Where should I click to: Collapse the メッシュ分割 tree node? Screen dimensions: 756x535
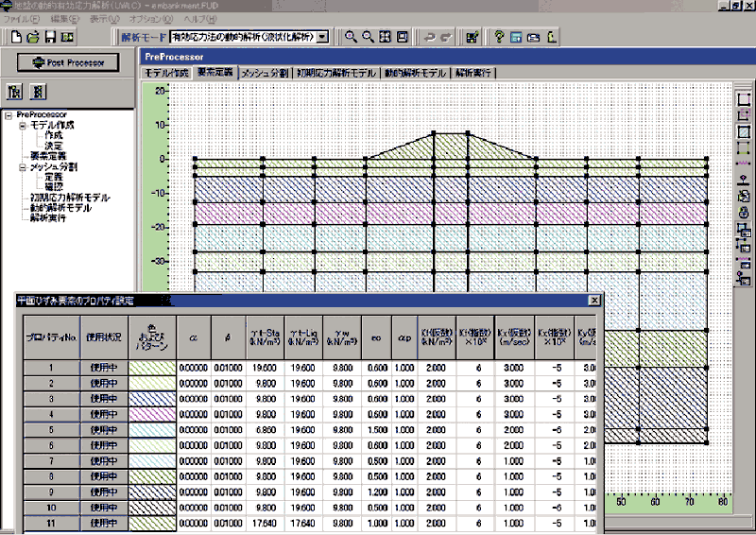pyautogui.click(x=23, y=166)
